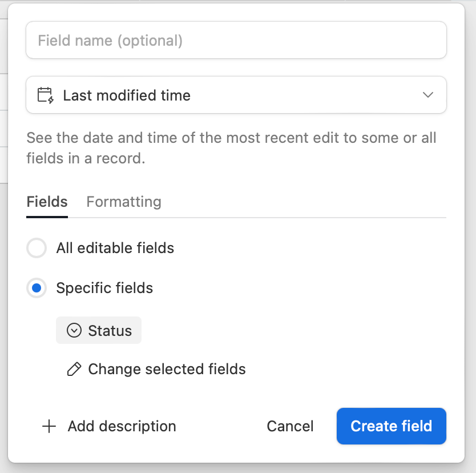Viewport: 476px width, 473px height.
Task: Choose the 'Specific fields' label text
Action: click(104, 288)
